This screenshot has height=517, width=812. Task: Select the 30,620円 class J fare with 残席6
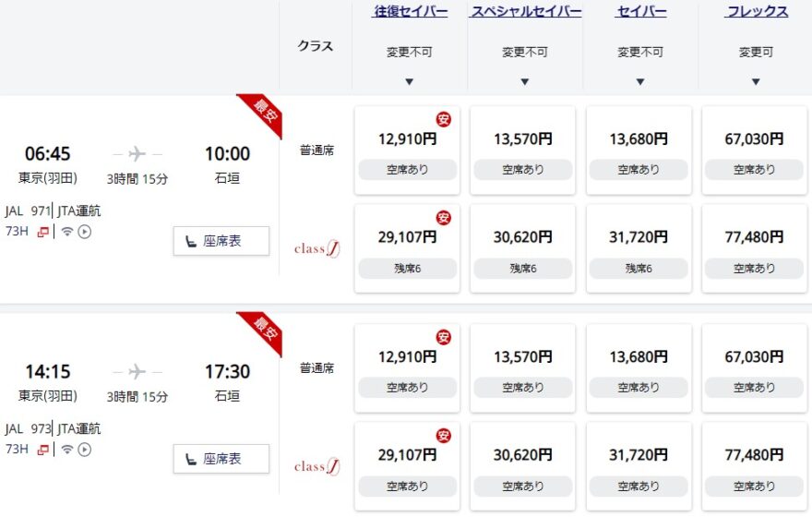point(522,248)
